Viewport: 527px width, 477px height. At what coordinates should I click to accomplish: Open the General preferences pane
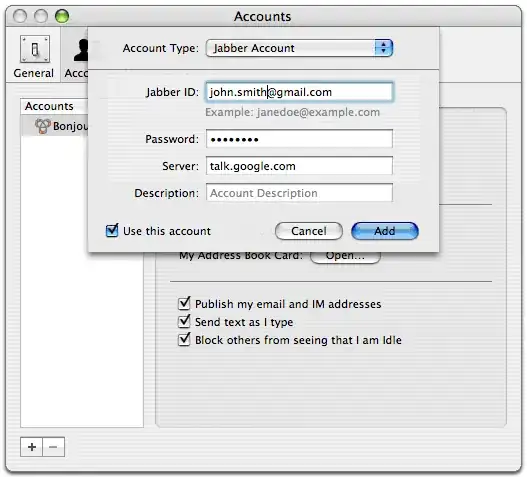tap(34, 56)
